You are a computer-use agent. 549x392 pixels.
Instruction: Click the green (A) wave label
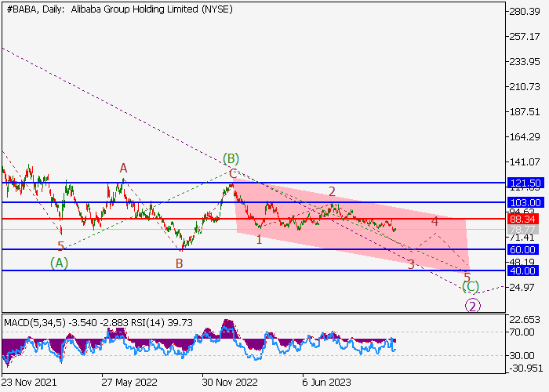(x=59, y=263)
